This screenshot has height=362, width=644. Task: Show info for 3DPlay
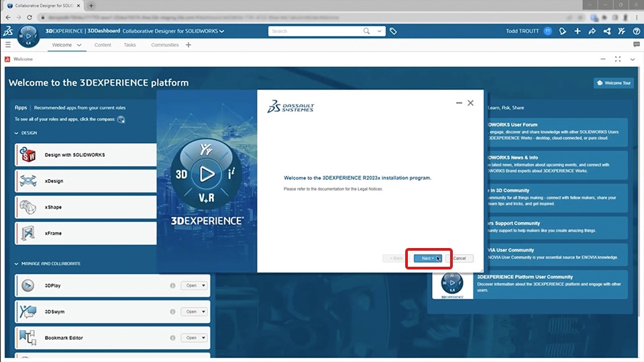pos(172,286)
